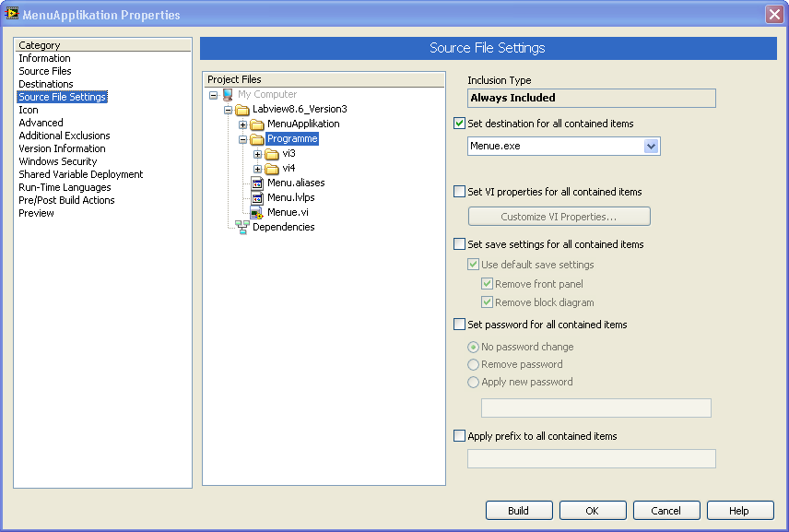This screenshot has width=789, height=532.
Task: Enable Apply prefix to all contained items
Action: coord(460,436)
